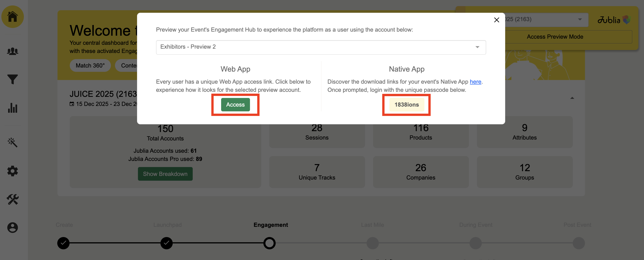Viewport: 644px width, 260px height.
Task: Select the funnel filter icon
Action: [12, 79]
